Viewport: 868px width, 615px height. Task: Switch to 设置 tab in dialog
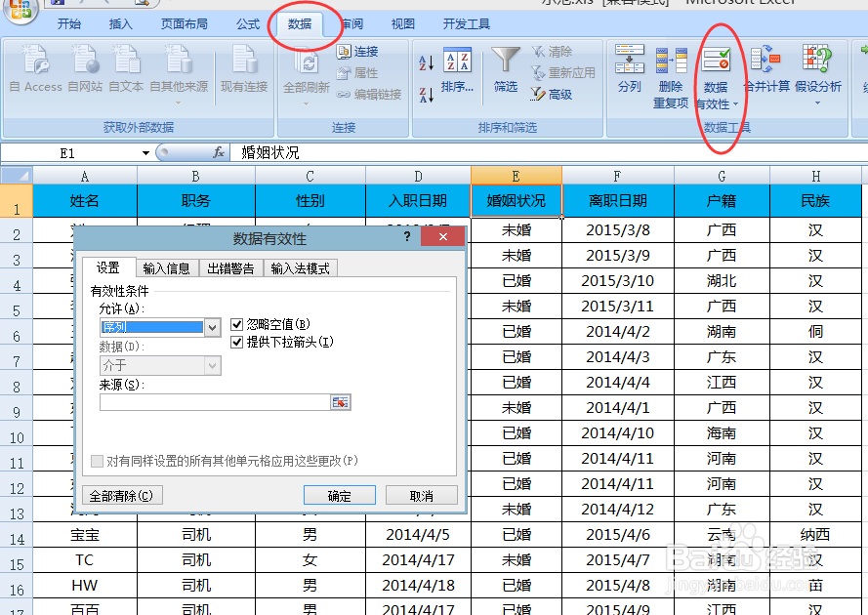[108, 267]
